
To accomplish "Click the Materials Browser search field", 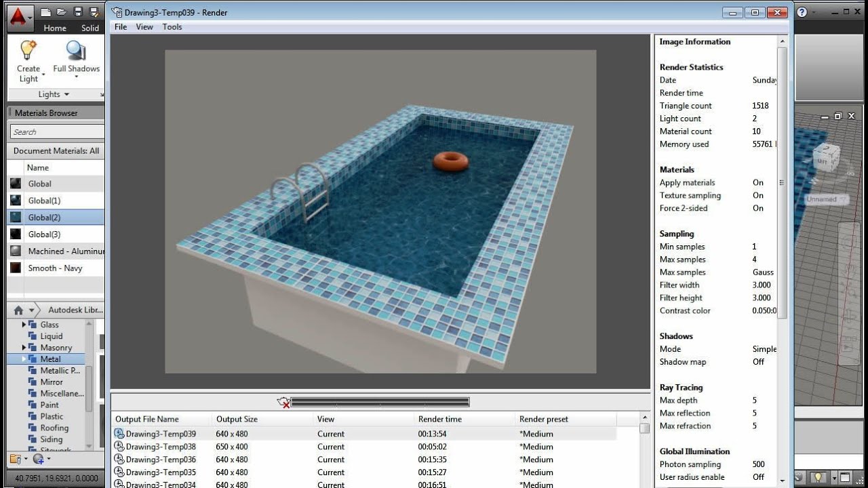I will (x=57, y=131).
